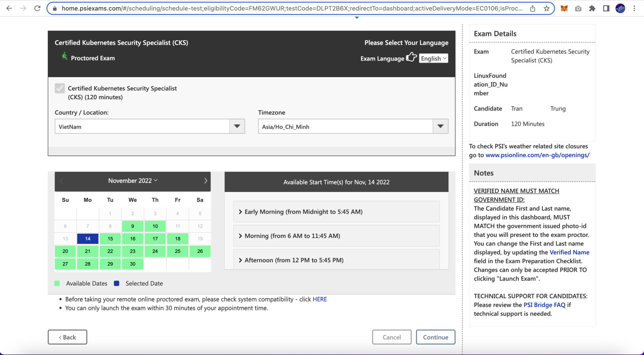Image resolution: width=644 pixels, height=355 pixels.
Task: Select November 9 on the calendar
Action: click(x=132, y=226)
